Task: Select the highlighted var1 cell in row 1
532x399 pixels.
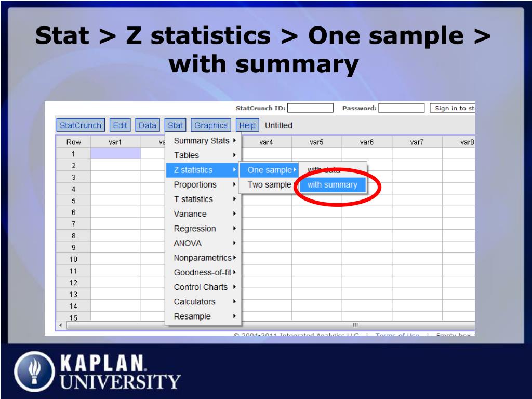Action: tap(115, 153)
